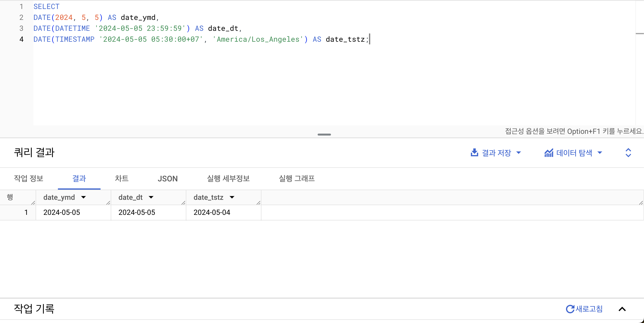This screenshot has width=644, height=323.
Task: Switch to the JSON tab
Action: click(x=167, y=179)
